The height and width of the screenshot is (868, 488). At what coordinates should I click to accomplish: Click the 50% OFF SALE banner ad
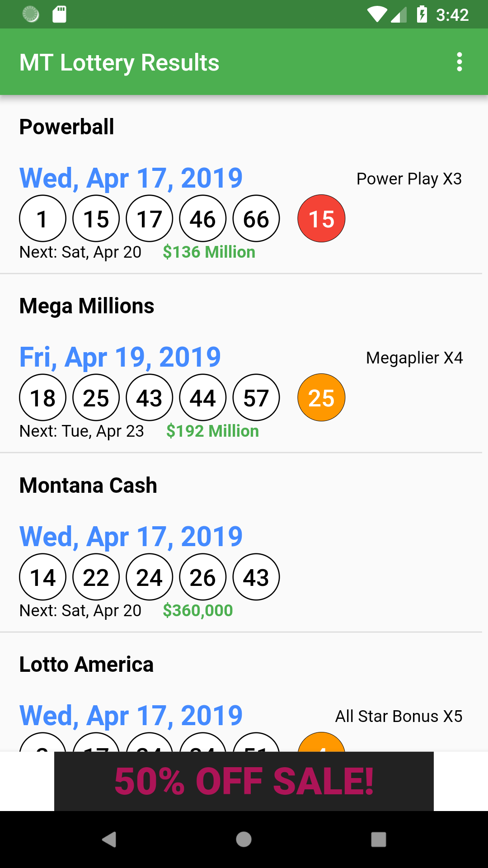coord(244,781)
